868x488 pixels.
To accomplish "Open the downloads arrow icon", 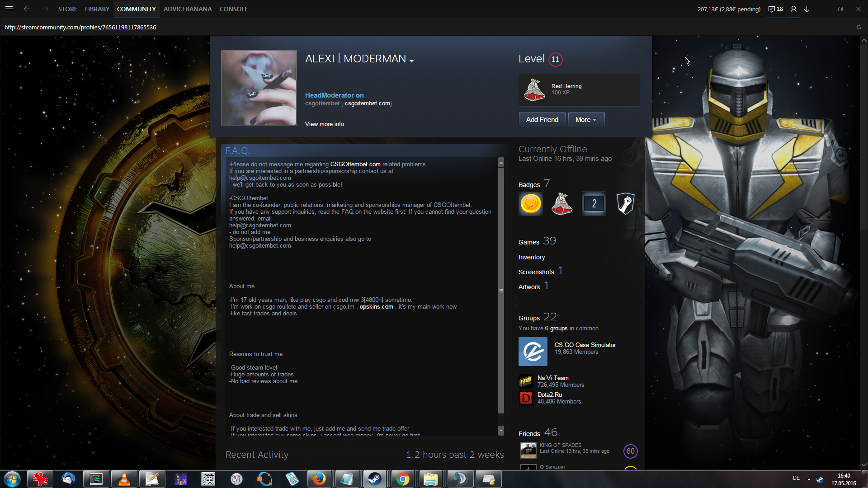I will (807, 9).
